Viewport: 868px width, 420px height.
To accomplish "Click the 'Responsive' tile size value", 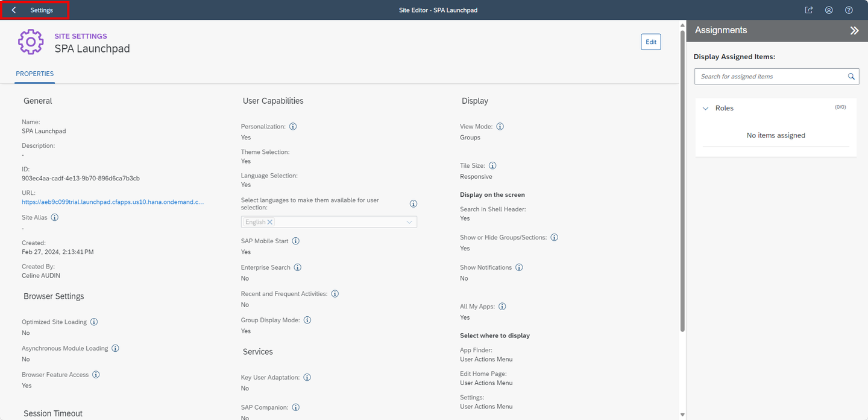I will [x=476, y=176].
